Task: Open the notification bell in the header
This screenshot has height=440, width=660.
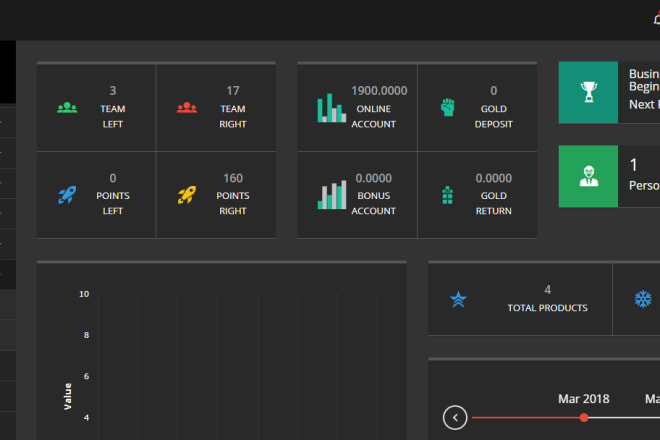Action: [x=657, y=19]
